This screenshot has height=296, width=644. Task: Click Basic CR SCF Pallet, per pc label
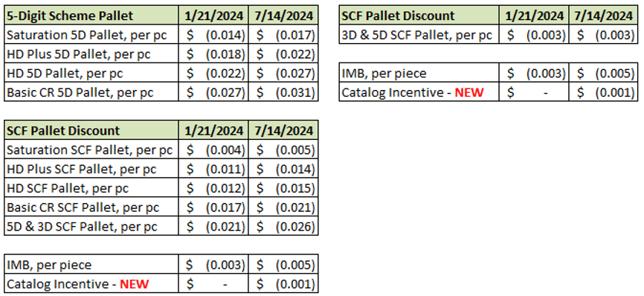click(x=83, y=207)
